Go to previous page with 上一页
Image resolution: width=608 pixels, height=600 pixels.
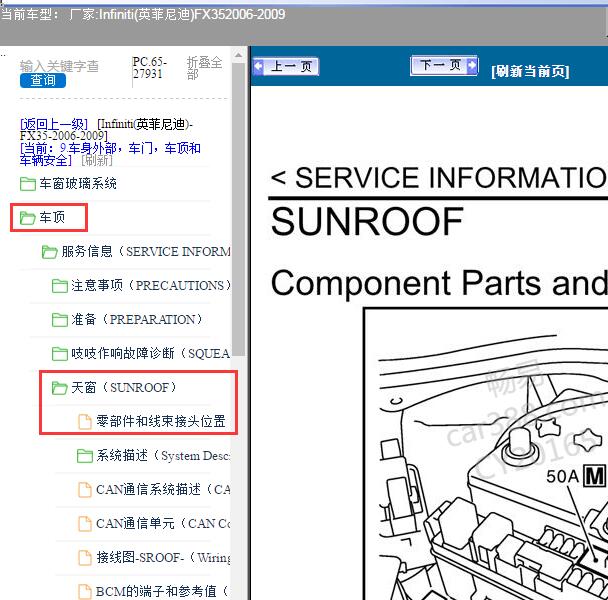pyautogui.click(x=286, y=66)
